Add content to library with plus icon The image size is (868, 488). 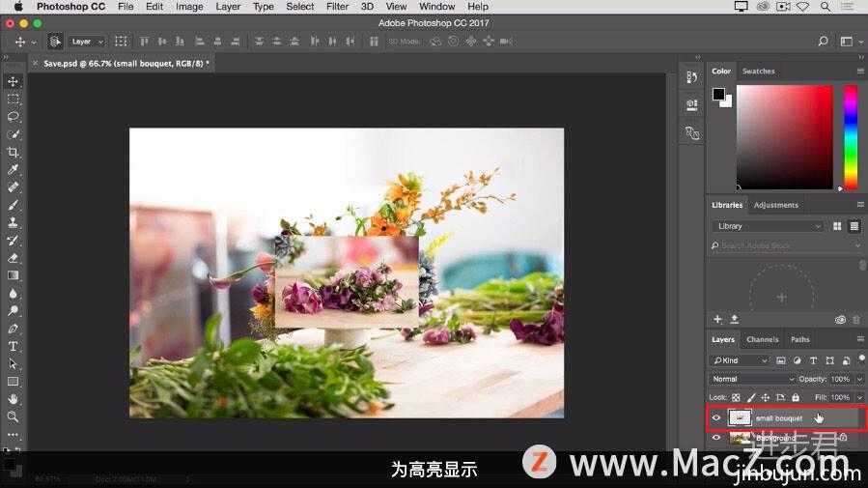[x=717, y=319]
